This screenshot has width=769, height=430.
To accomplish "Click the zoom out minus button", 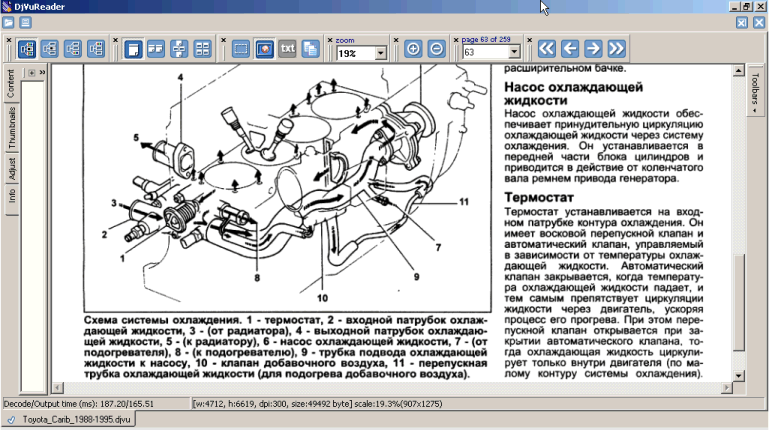I will [437, 48].
